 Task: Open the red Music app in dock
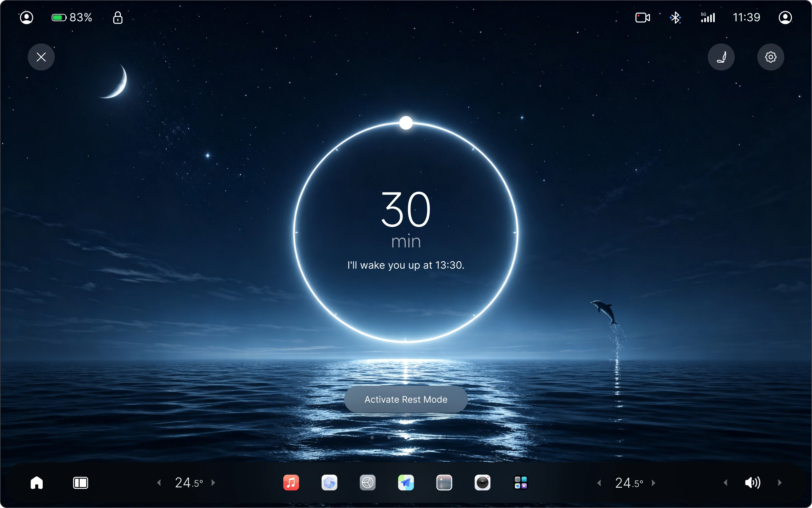click(291, 483)
